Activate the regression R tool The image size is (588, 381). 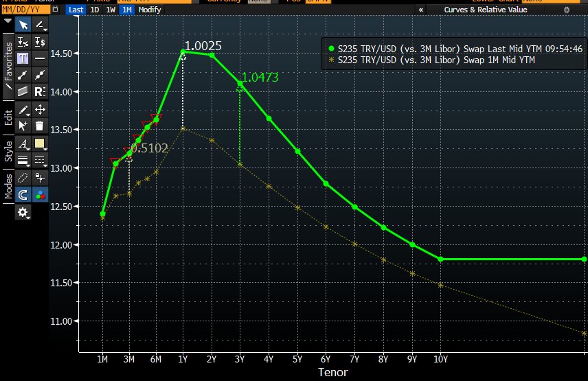click(x=40, y=91)
